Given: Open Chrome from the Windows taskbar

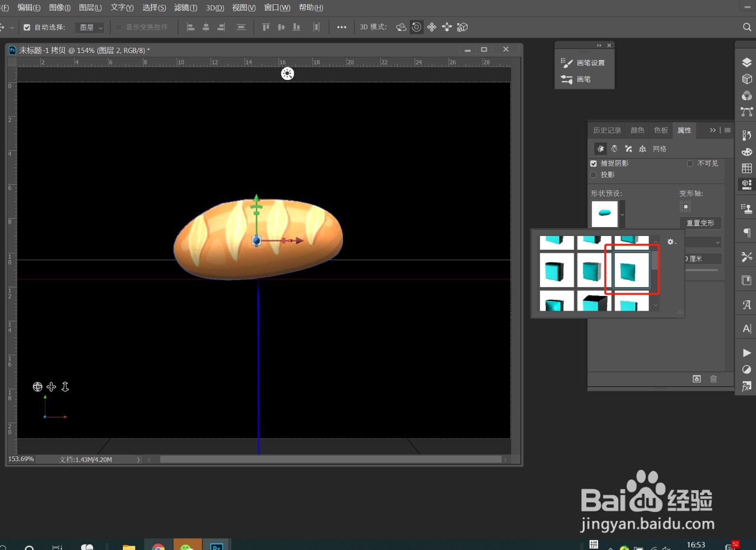Looking at the screenshot, I should [x=158, y=545].
